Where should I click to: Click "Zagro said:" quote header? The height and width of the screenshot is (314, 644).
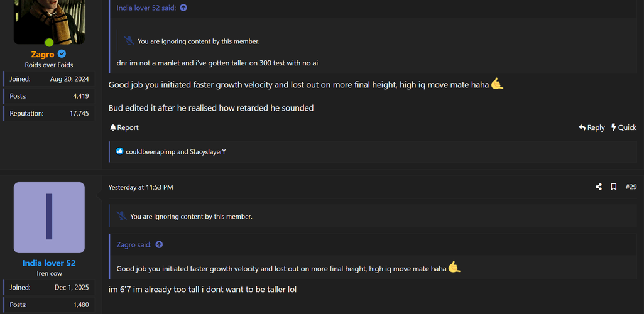[x=134, y=245]
